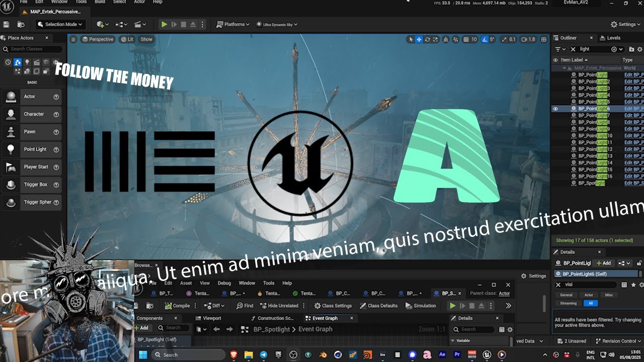Click the Stop button in main toolbar

tap(184, 24)
